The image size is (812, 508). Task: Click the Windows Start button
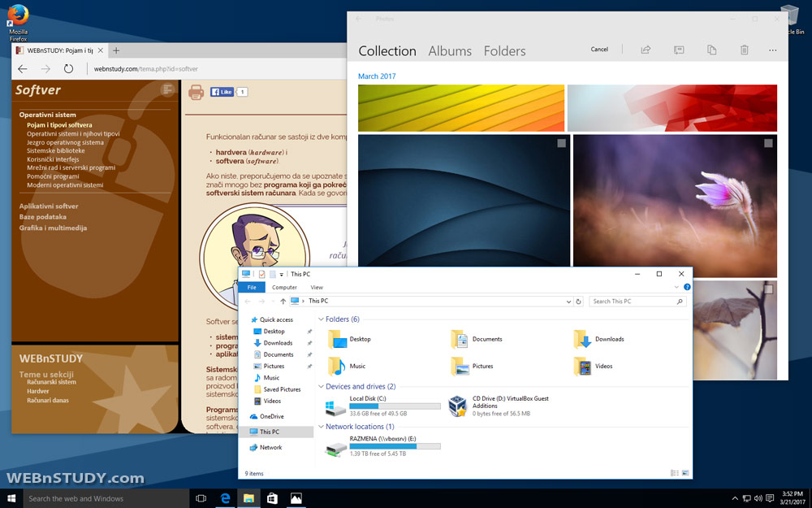coord(11,499)
